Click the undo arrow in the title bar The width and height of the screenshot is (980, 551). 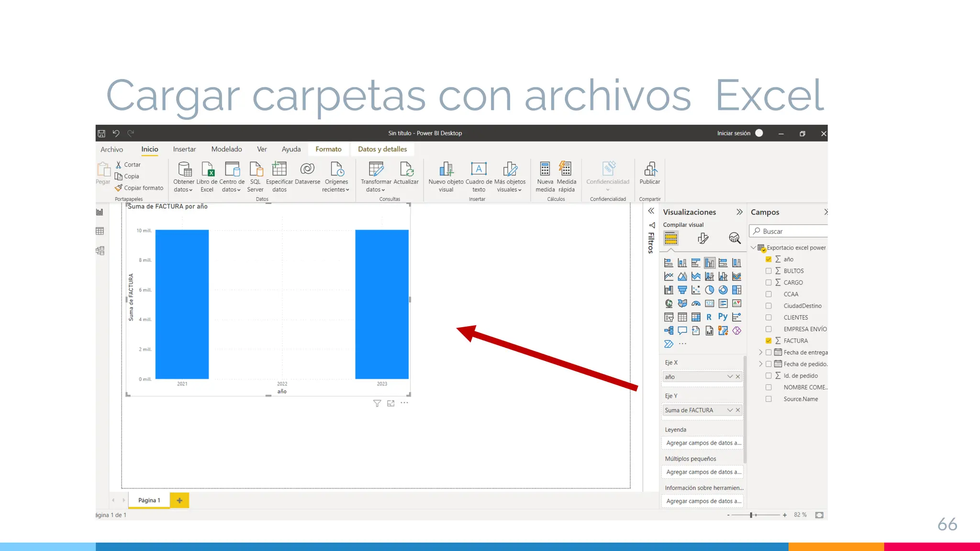pyautogui.click(x=116, y=133)
